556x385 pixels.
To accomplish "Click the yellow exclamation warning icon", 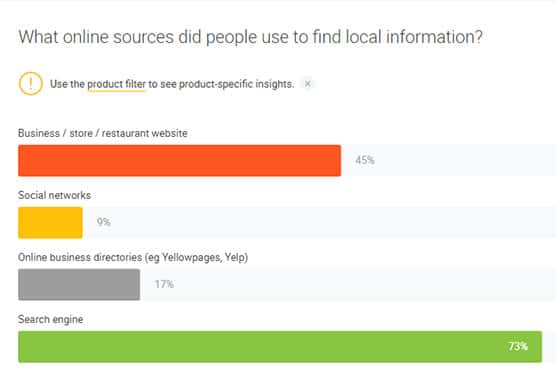I will coord(31,84).
